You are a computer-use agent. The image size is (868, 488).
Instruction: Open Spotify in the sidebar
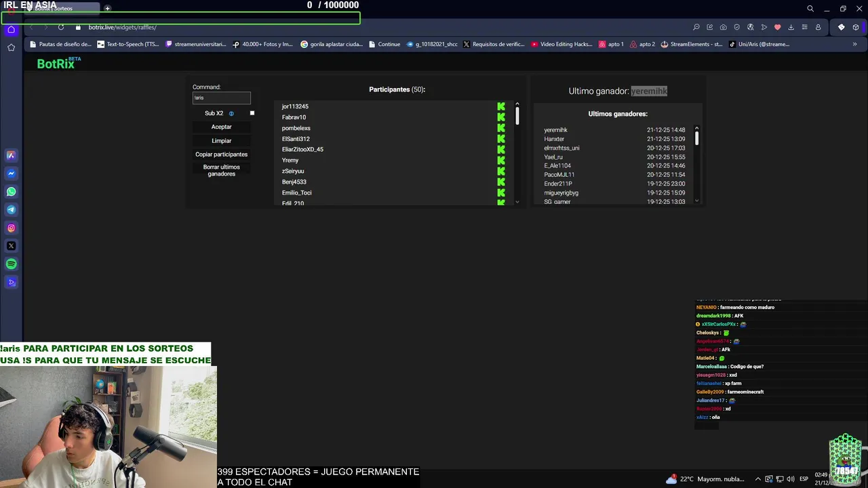click(11, 264)
